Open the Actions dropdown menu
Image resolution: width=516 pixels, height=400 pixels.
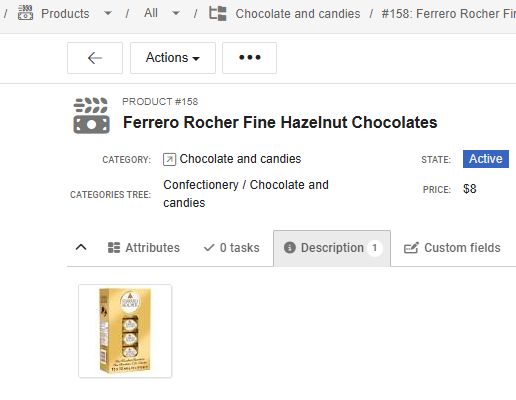tap(173, 58)
